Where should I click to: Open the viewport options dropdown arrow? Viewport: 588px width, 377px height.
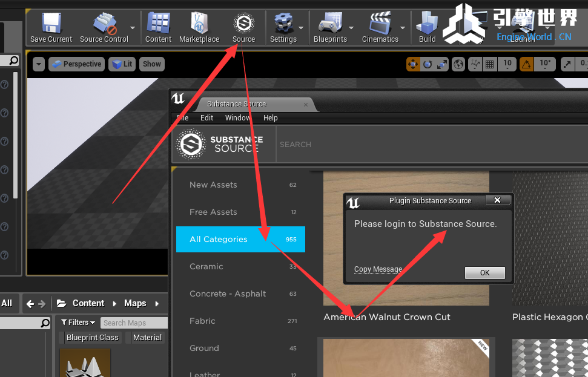tap(39, 64)
